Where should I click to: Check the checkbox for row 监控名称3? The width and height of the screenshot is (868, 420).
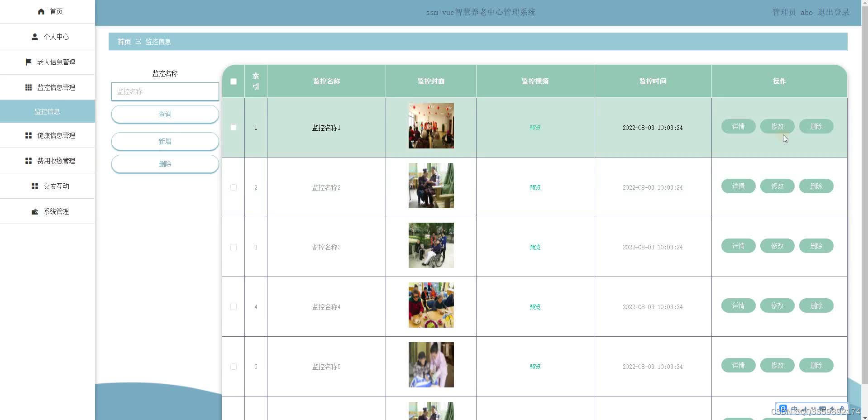(234, 247)
